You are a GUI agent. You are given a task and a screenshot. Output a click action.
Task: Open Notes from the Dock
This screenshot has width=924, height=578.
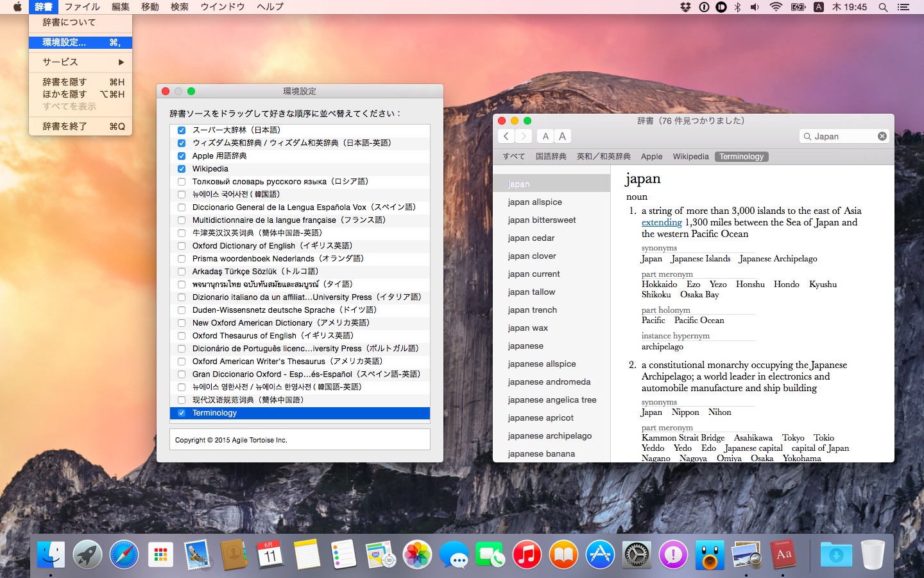(307, 554)
